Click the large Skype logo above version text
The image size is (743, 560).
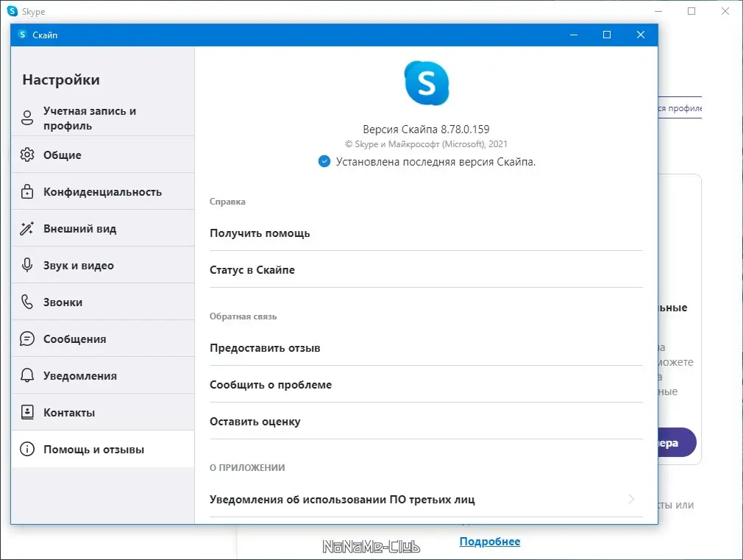coord(427,83)
